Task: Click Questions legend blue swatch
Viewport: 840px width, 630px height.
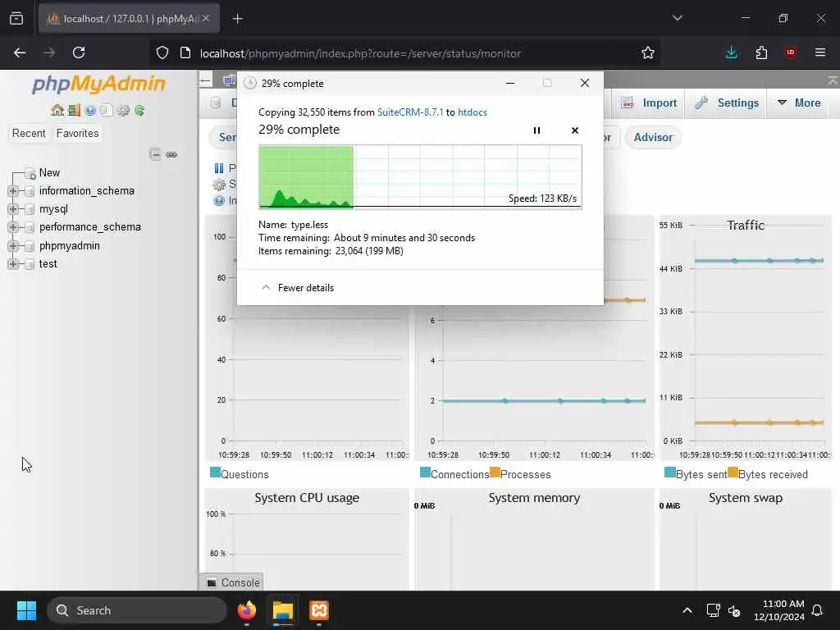Action: (x=216, y=472)
